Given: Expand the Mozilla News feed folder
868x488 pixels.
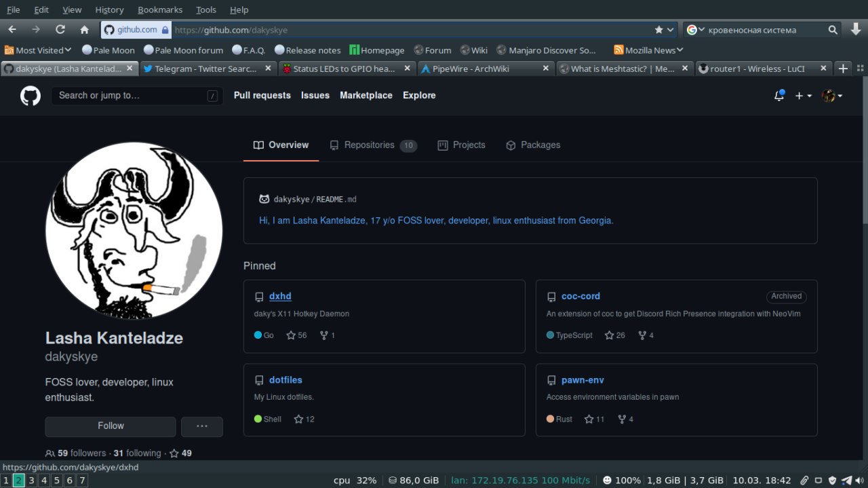Looking at the screenshot, I should (648, 50).
